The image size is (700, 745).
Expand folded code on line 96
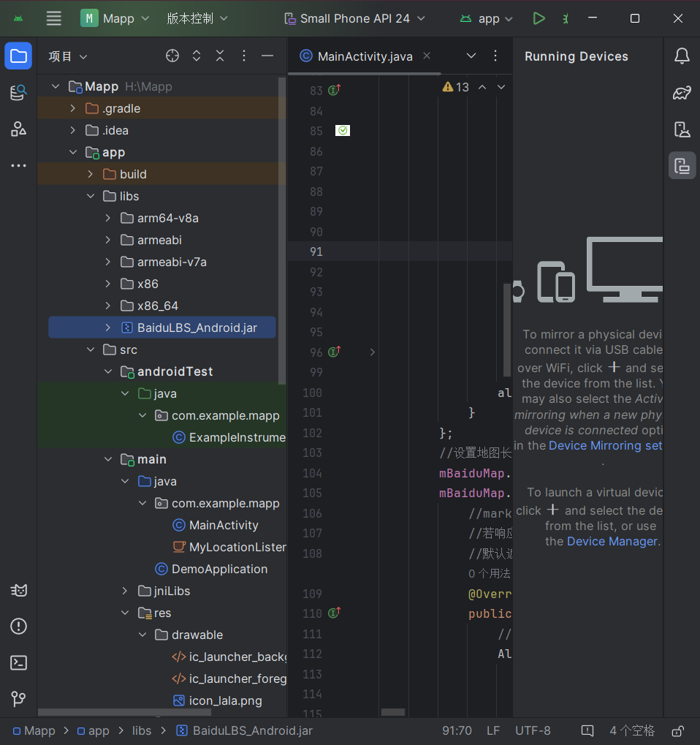pos(373,352)
